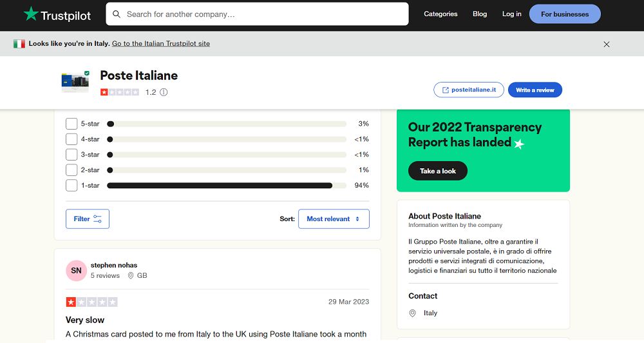Open the Most relevant sort dropdown
The height and width of the screenshot is (343, 644).
334,219
